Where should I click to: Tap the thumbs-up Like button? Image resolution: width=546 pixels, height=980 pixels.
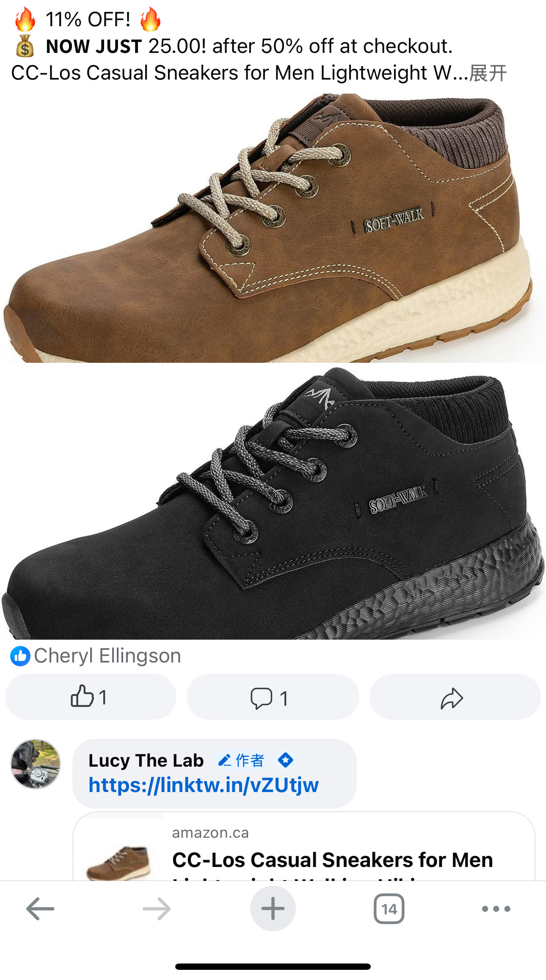click(x=90, y=697)
